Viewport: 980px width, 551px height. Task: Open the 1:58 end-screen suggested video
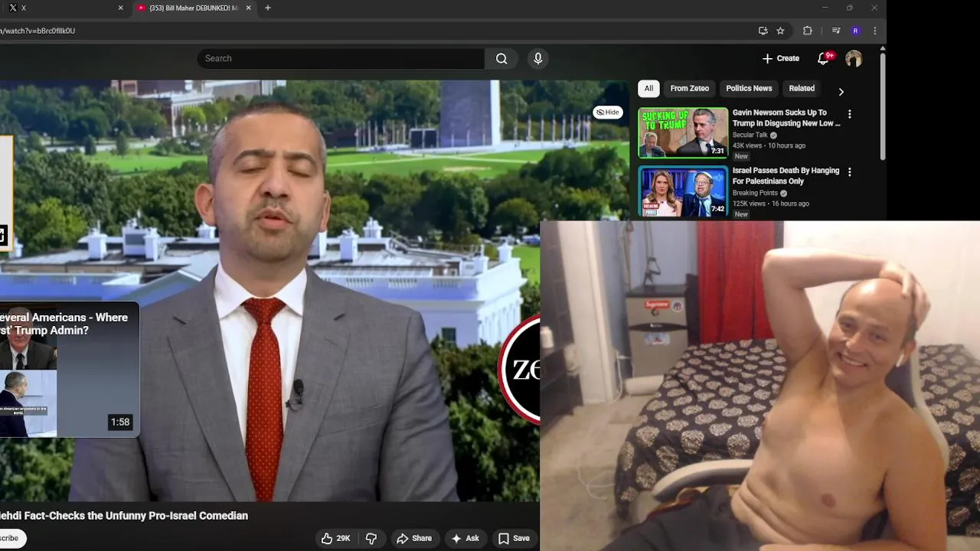coord(70,370)
